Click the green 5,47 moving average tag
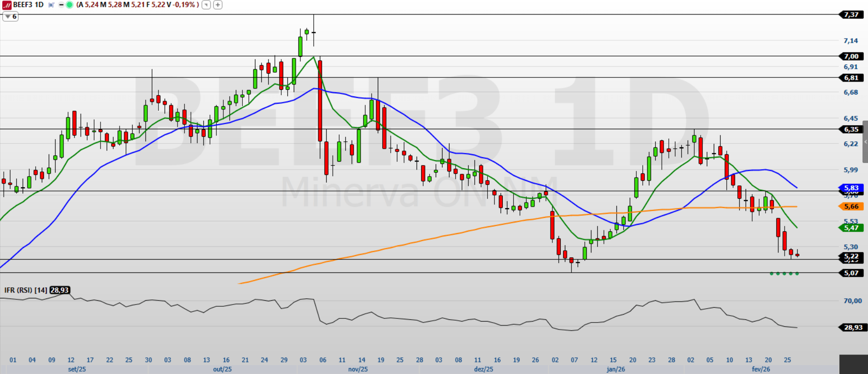 tap(851, 228)
